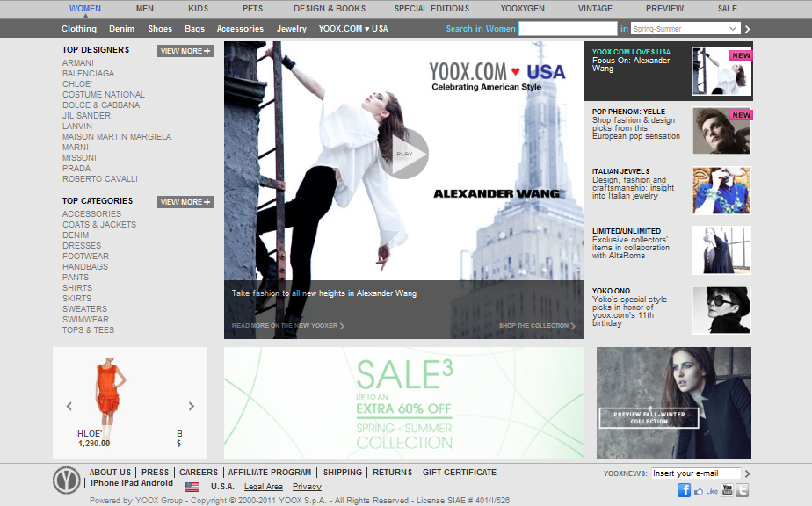812x506 pixels.
Task: Open the Facebook page via Facebook icon
Action: pos(684,490)
